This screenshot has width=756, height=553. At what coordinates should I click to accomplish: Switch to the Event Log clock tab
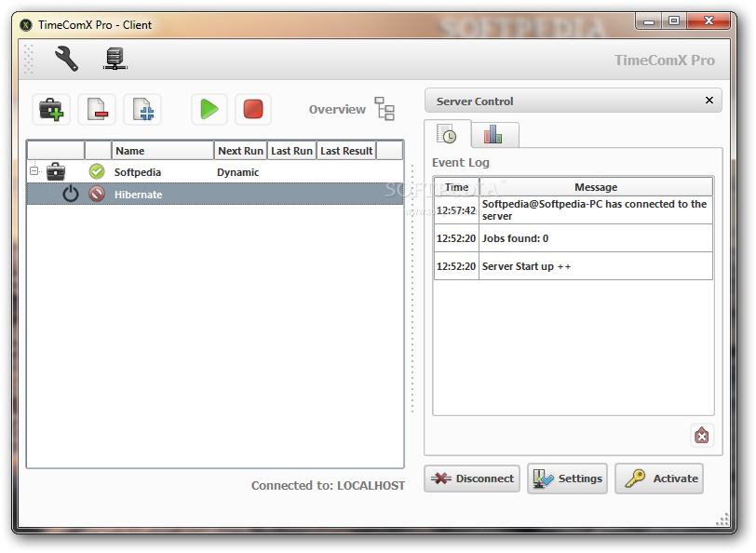point(447,134)
